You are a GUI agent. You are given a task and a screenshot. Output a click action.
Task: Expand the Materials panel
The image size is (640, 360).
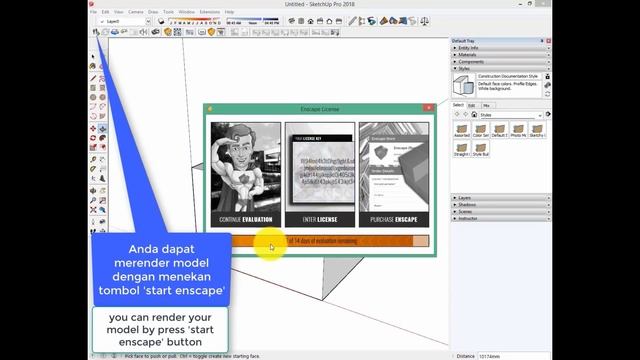[x=501, y=55]
